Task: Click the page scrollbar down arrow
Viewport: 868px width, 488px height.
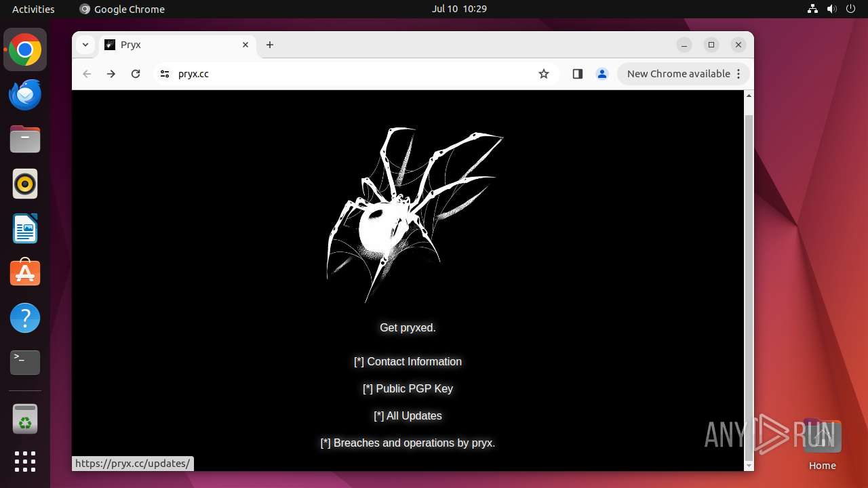Action: click(x=749, y=465)
